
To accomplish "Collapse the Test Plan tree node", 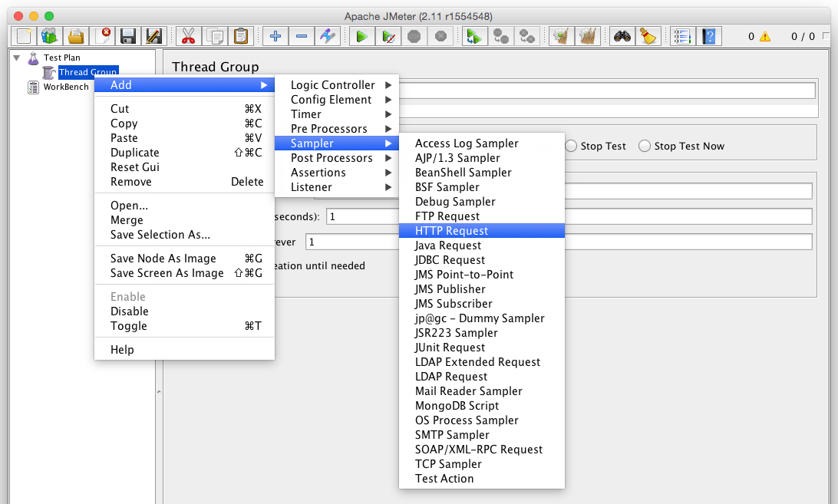I will [x=17, y=57].
